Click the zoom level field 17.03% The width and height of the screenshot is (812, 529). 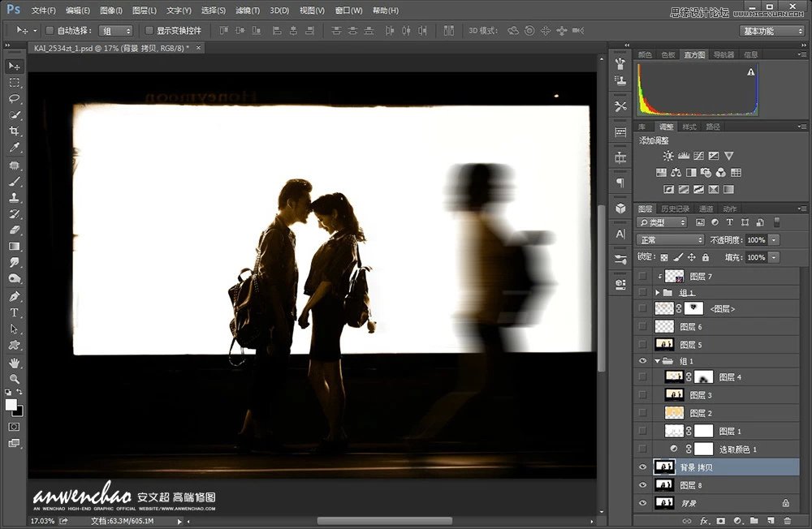pyautogui.click(x=42, y=521)
